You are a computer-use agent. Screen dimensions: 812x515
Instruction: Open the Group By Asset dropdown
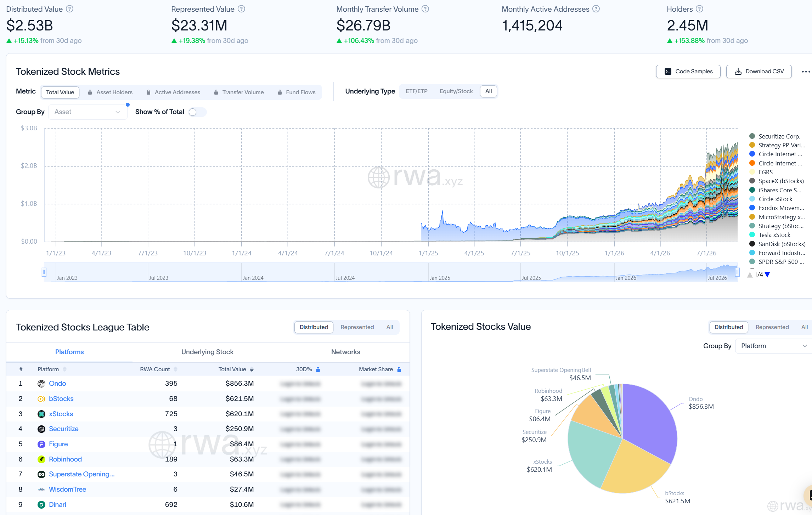point(88,112)
